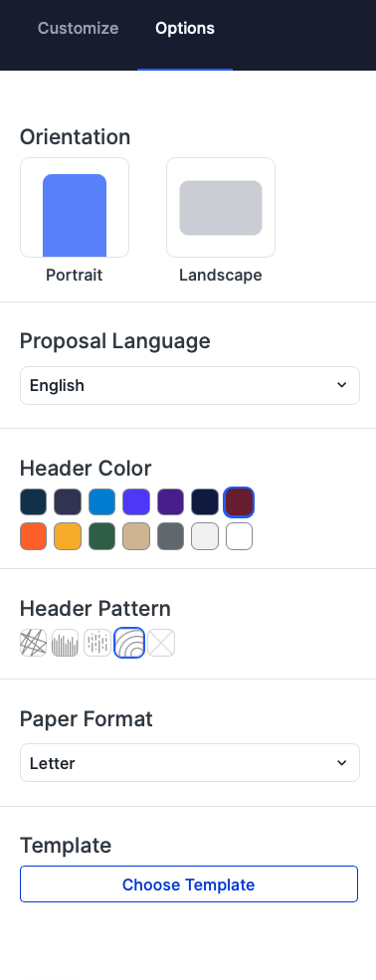The image size is (376, 980).
Task: Click the Choose Template button
Action: (x=189, y=883)
